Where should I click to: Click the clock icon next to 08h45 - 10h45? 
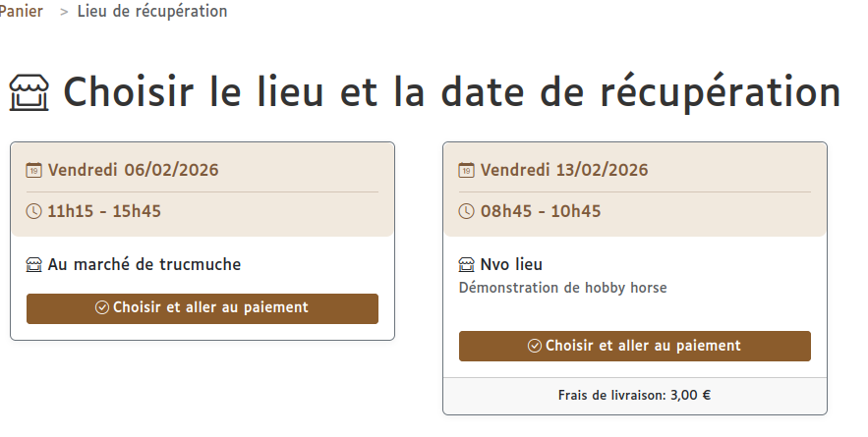point(466,211)
